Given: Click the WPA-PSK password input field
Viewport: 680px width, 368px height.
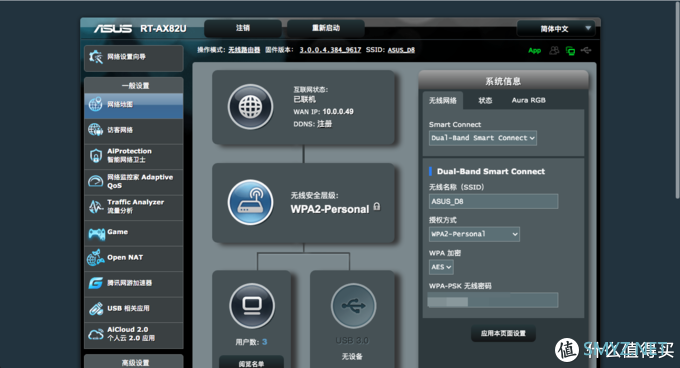Looking at the screenshot, I should tap(494, 300).
